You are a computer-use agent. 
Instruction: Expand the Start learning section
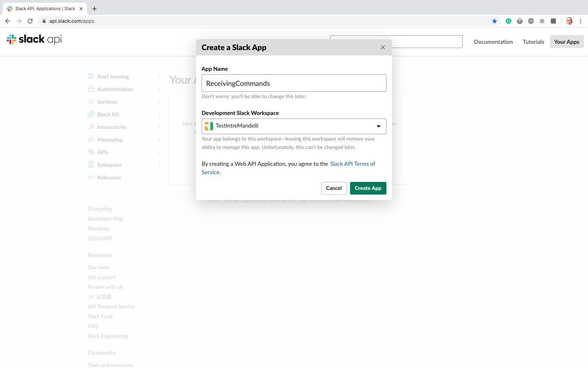point(160,77)
